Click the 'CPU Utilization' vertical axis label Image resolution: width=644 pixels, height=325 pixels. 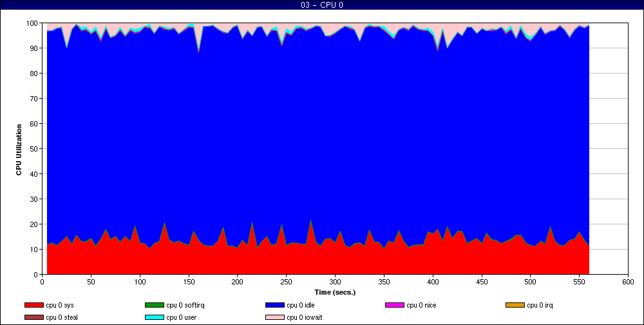point(19,150)
